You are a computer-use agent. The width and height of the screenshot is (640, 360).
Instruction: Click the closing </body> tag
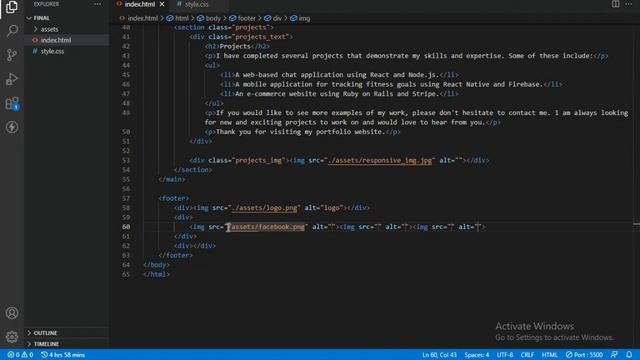pyautogui.click(x=156, y=265)
